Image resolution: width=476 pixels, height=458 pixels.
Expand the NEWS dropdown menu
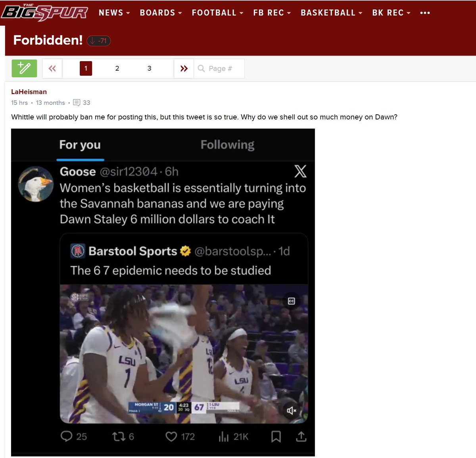(x=114, y=13)
